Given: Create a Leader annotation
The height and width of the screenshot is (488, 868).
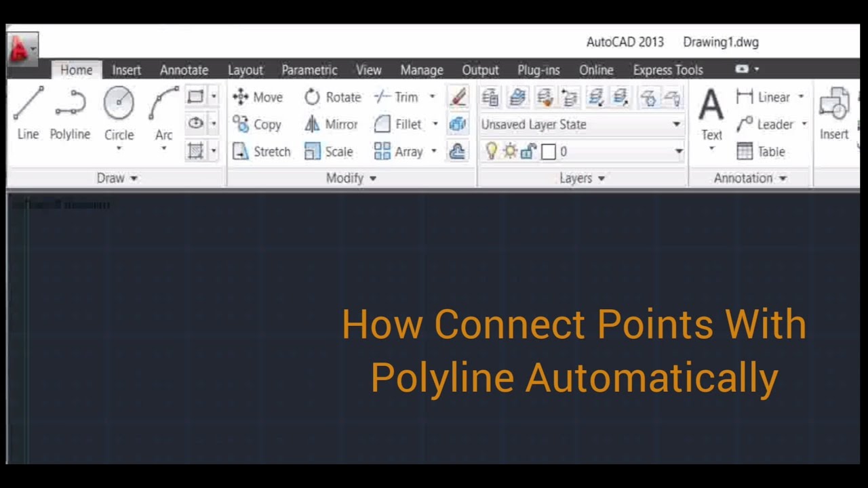Looking at the screenshot, I should [x=765, y=124].
